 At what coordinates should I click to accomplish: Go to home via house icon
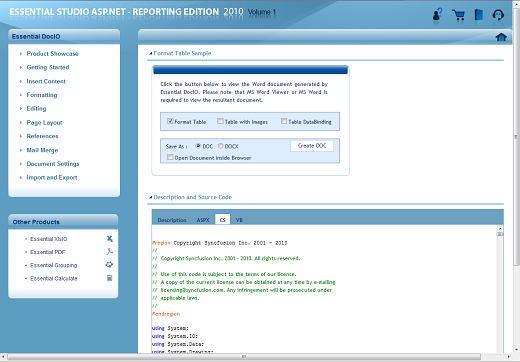(501, 37)
